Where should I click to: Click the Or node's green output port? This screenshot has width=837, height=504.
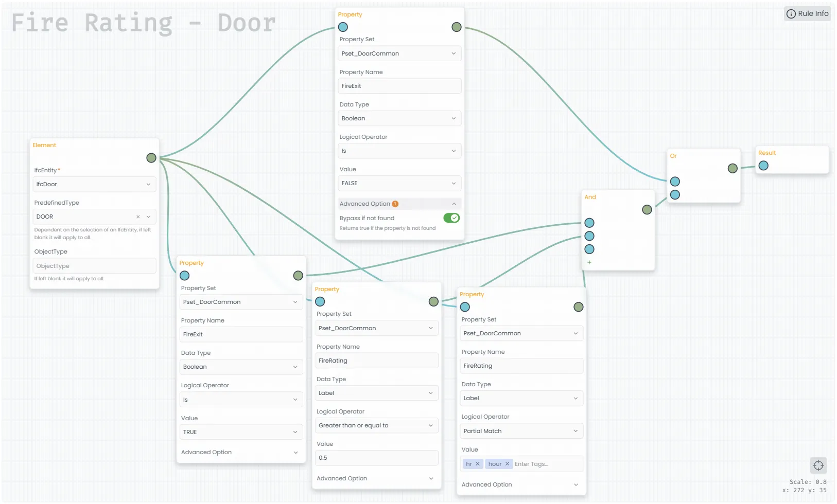(x=733, y=168)
